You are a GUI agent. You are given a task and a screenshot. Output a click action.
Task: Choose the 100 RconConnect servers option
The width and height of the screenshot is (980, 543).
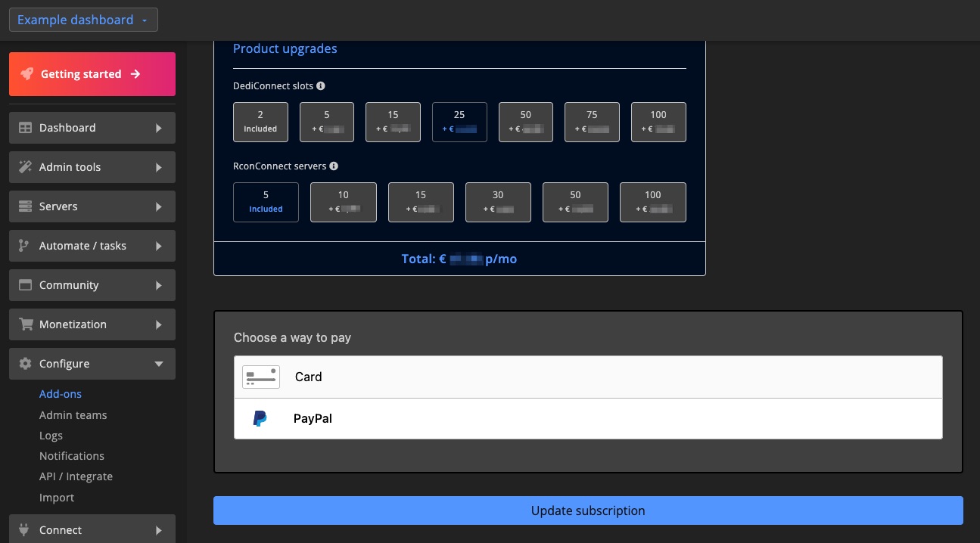pyautogui.click(x=652, y=202)
